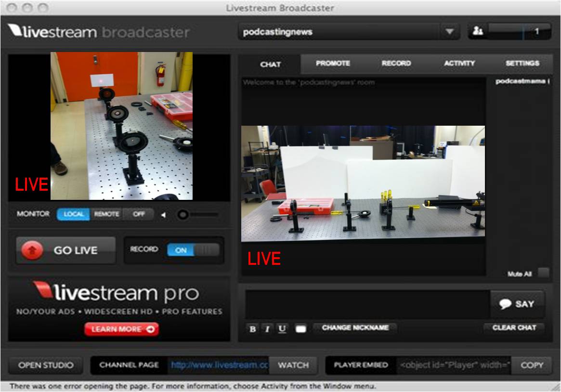561x392 pixels.
Task: Set monitor to Local
Action: click(x=73, y=214)
